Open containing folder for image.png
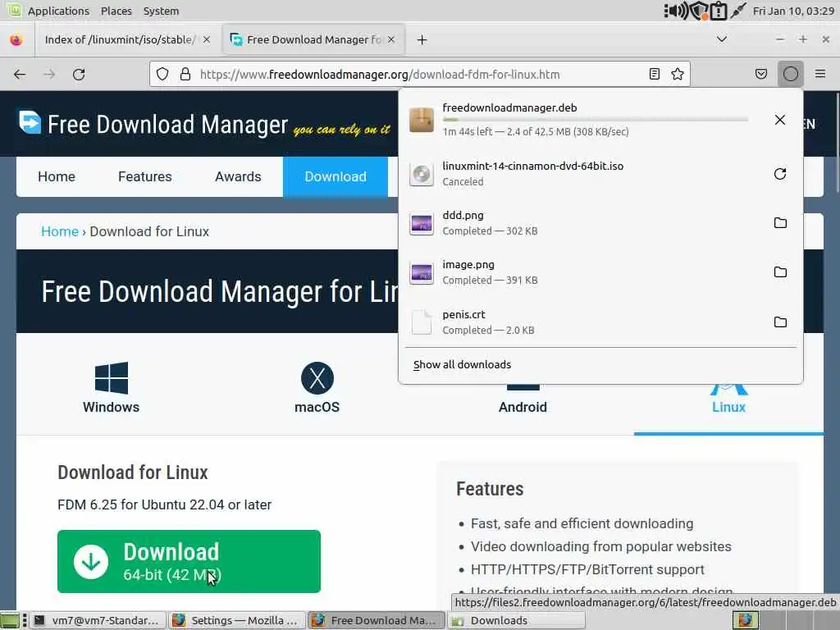The width and height of the screenshot is (840, 630). (x=780, y=272)
